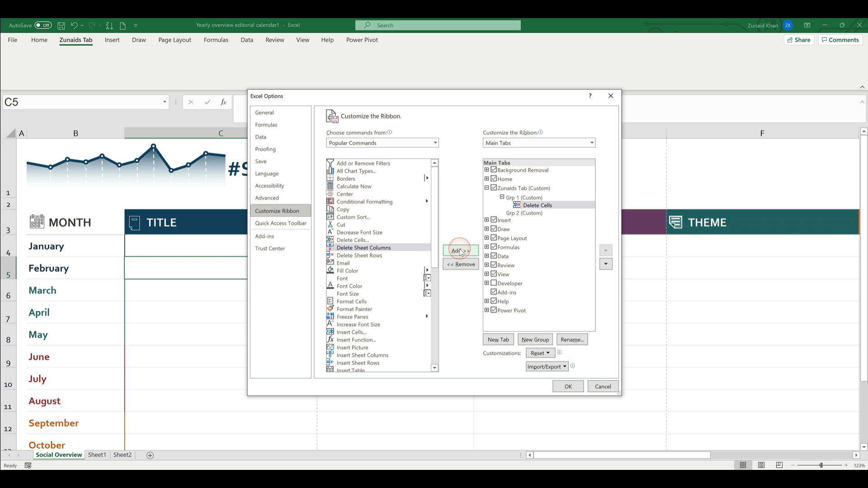Click the zoom slider handle
Screen dimensions: 868x488
click(821, 465)
